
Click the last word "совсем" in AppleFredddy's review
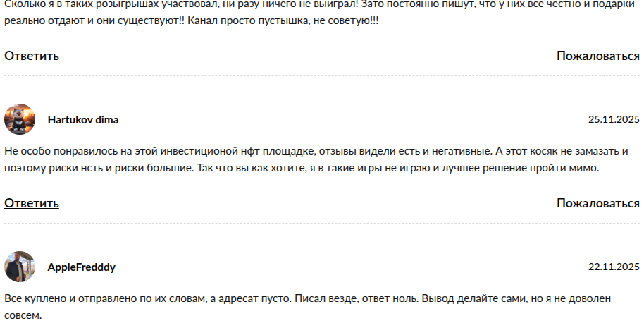23,315
